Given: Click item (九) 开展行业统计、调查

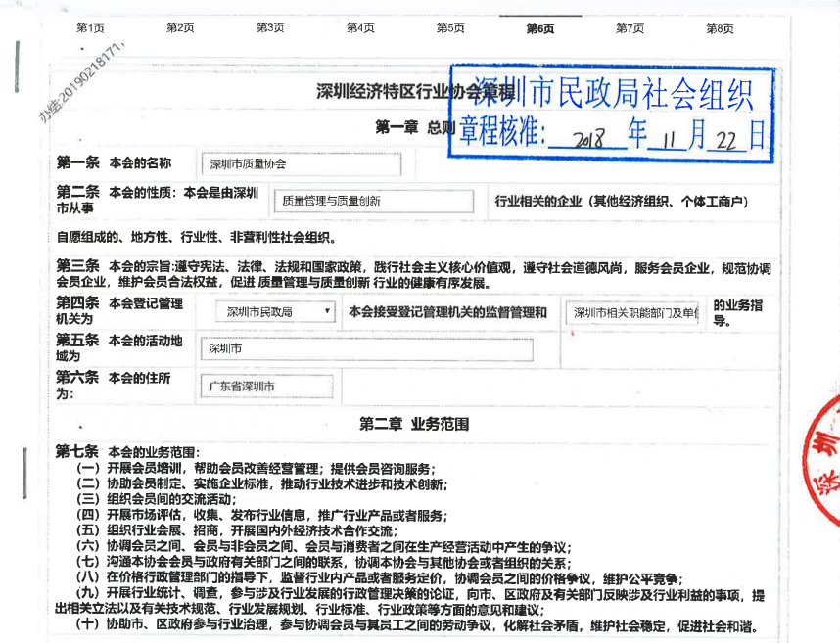Looking at the screenshot, I should click(x=410, y=602).
